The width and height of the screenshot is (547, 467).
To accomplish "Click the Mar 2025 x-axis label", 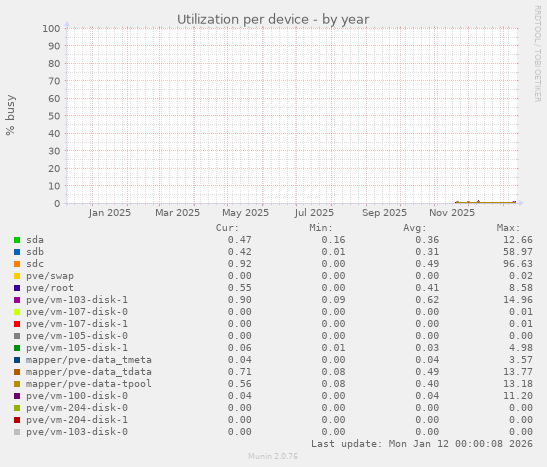I will (x=178, y=213).
